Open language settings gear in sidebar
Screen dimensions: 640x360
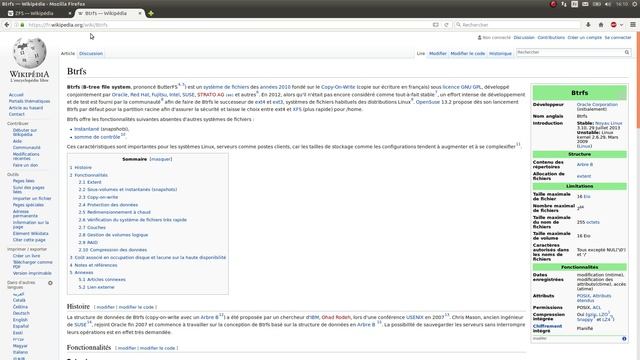[51, 283]
